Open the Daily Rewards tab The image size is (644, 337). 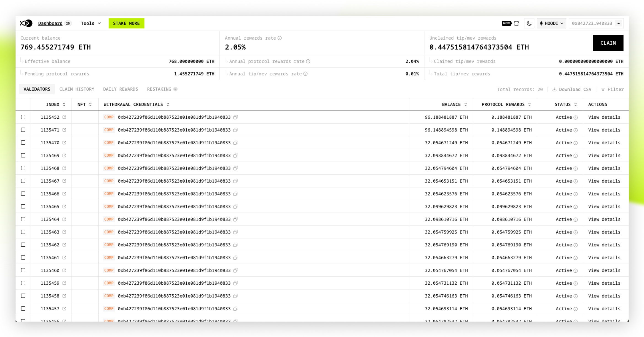[x=120, y=89]
